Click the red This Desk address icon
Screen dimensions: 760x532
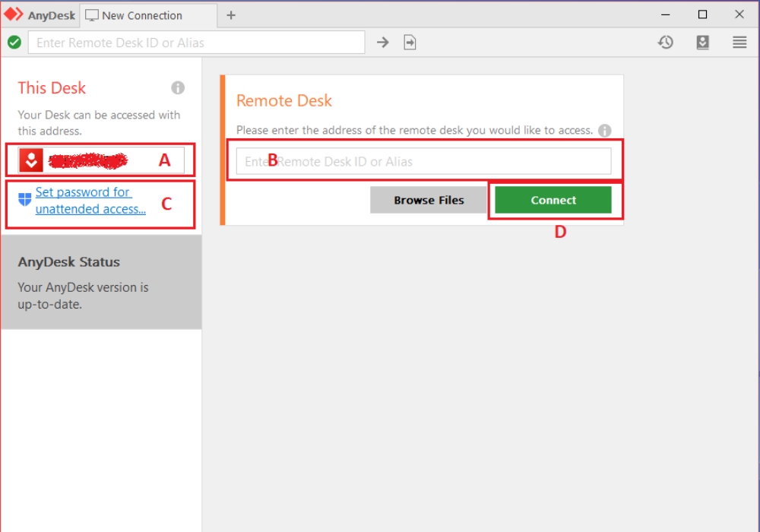click(31, 160)
